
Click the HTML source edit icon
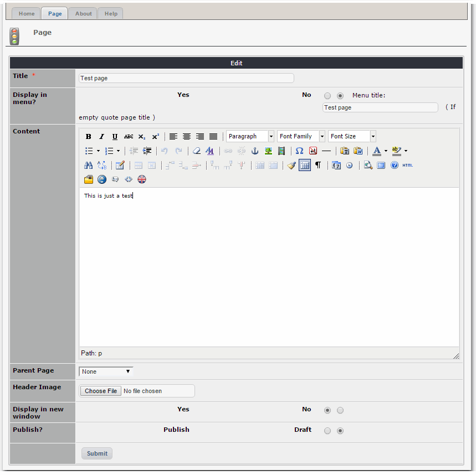(x=408, y=165)
